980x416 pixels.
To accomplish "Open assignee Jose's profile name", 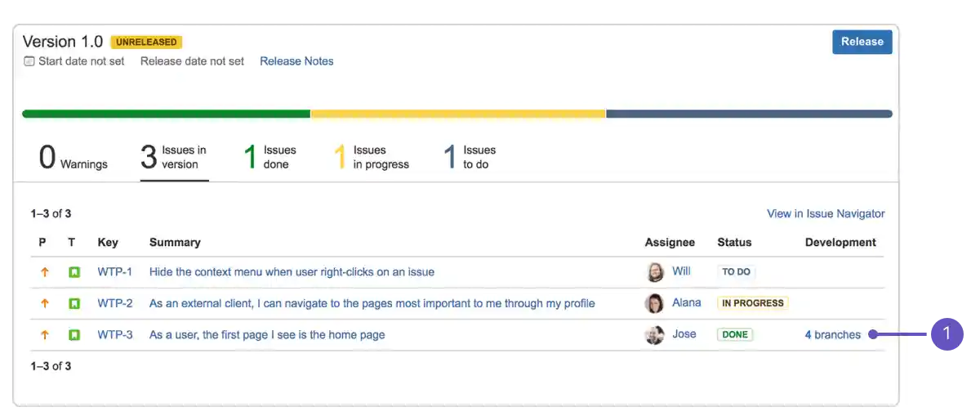I will (684, 333).
